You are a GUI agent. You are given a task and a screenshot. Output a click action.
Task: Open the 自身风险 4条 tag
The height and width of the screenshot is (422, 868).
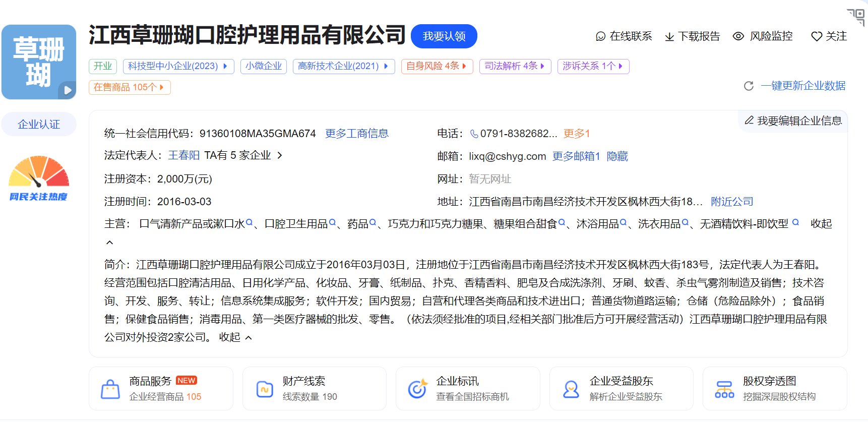coord(437,66)
